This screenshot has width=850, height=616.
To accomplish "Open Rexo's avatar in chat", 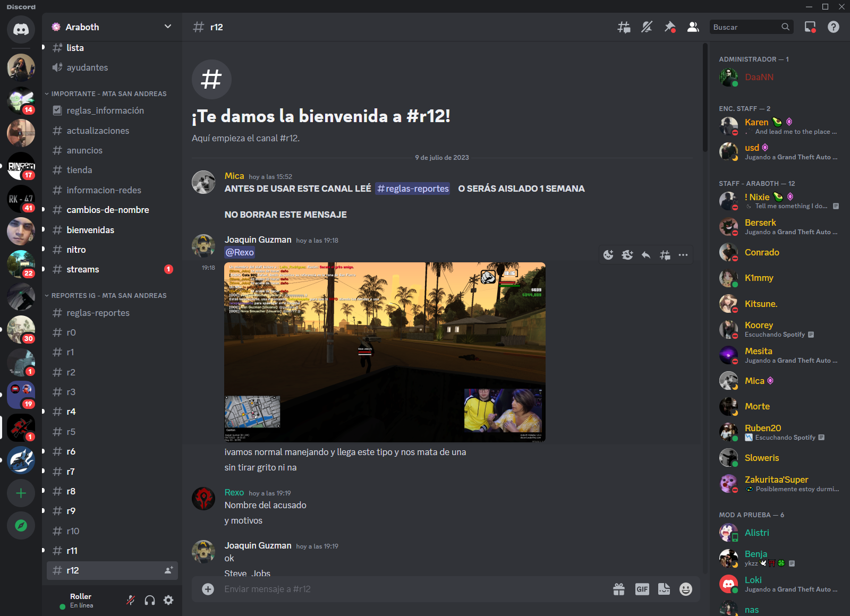I will pyautogui.click(x=203, y=499).
